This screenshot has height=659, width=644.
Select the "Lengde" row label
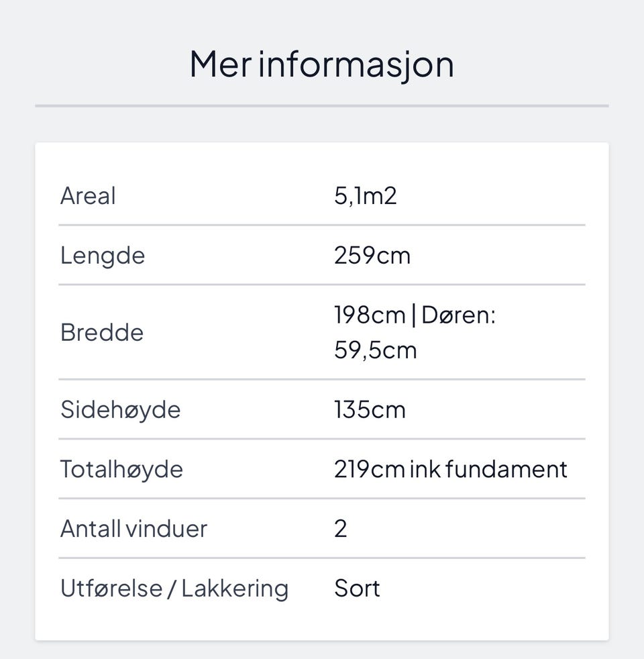[x=103, y=256]
